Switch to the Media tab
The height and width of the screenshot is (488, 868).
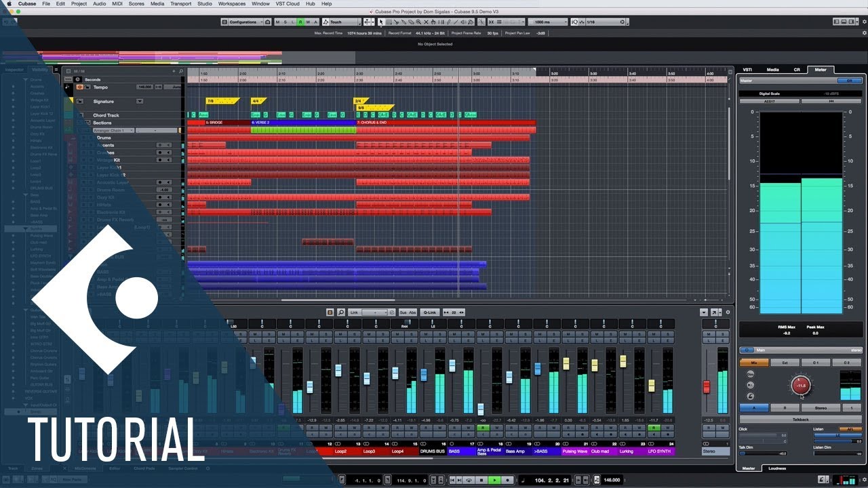(772, 69)
